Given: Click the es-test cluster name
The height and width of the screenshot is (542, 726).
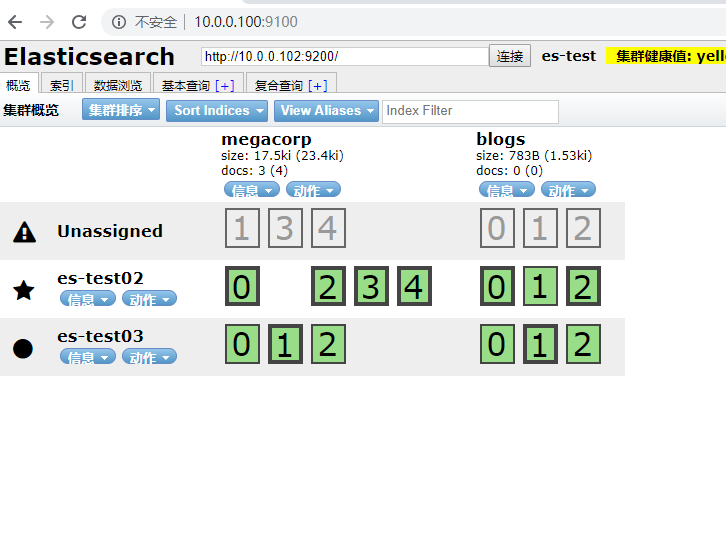Looking at the screenshot, I should pyautogui.click(x=569, y=56).
